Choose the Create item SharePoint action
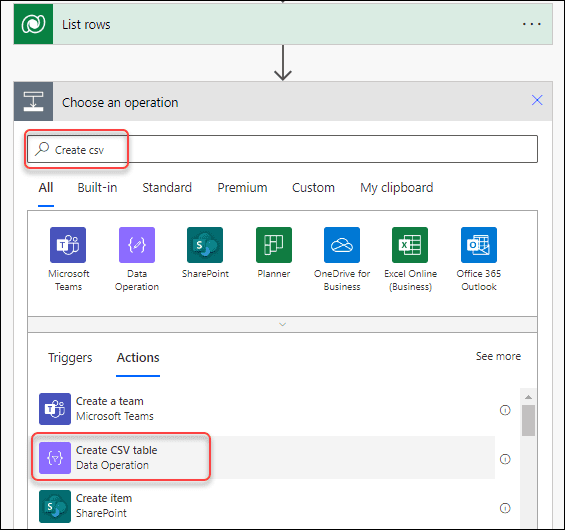The image size is (565, 530). point(267,506)
